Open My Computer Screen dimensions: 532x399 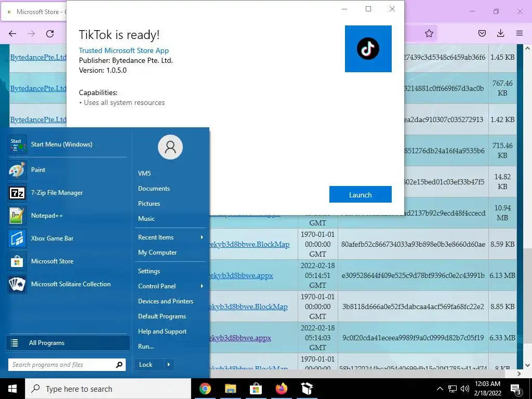point(157,252)
